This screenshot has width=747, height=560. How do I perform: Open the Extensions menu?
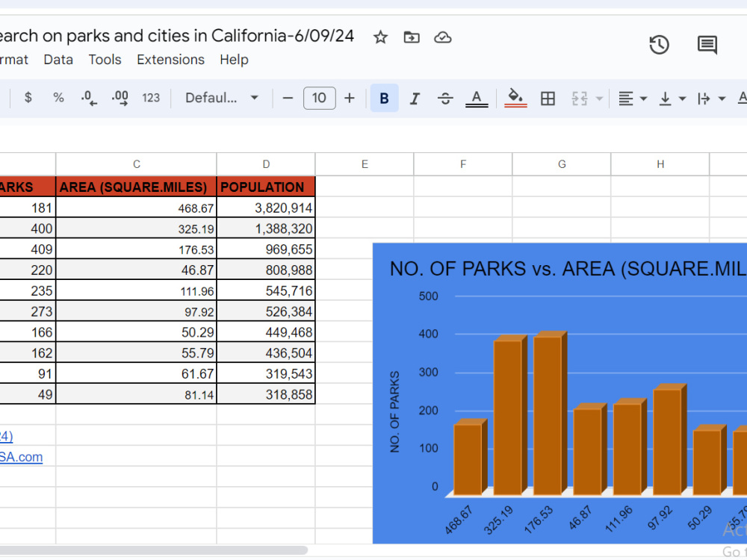(170, 60)
